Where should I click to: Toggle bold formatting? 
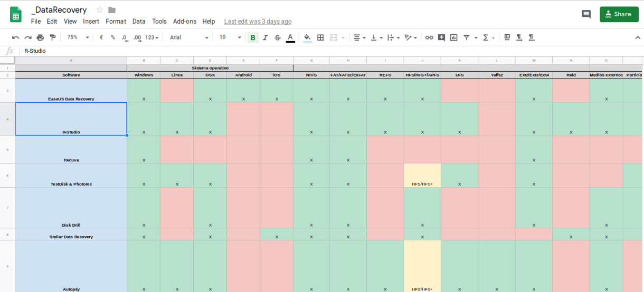253,37
